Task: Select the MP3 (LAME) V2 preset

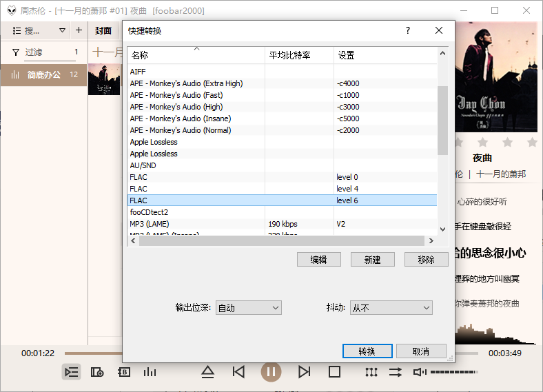Action: click(x=283, y=224)
